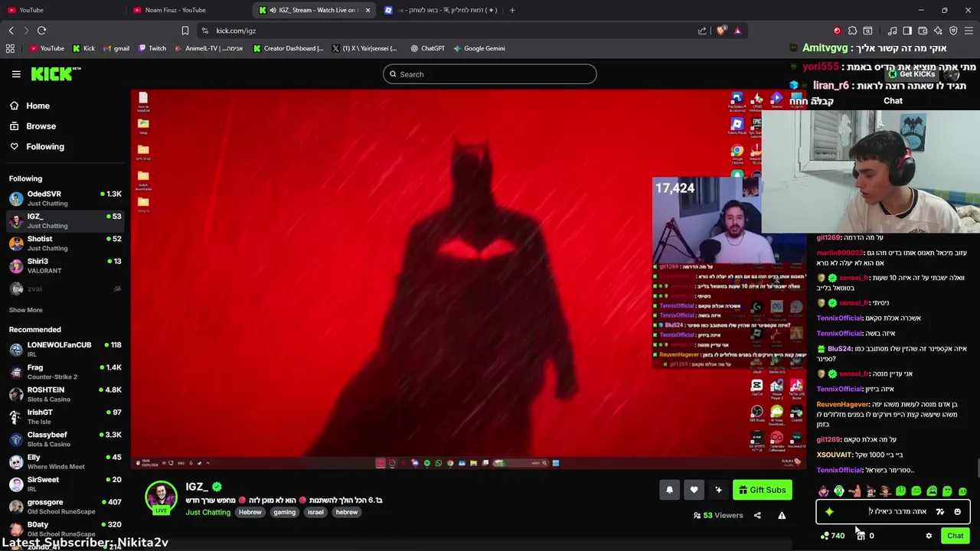Open Classybeef recommended channel
This screenshot has width=980, height=551.
coord(65,439)
